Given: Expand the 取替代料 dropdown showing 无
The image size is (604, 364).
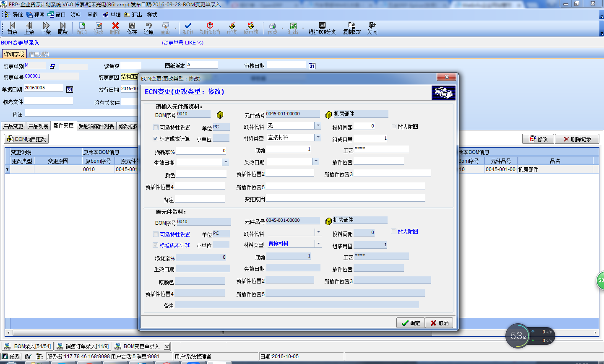Looking at the screenshot, I should pyautogui.click(x=318, y=126).
